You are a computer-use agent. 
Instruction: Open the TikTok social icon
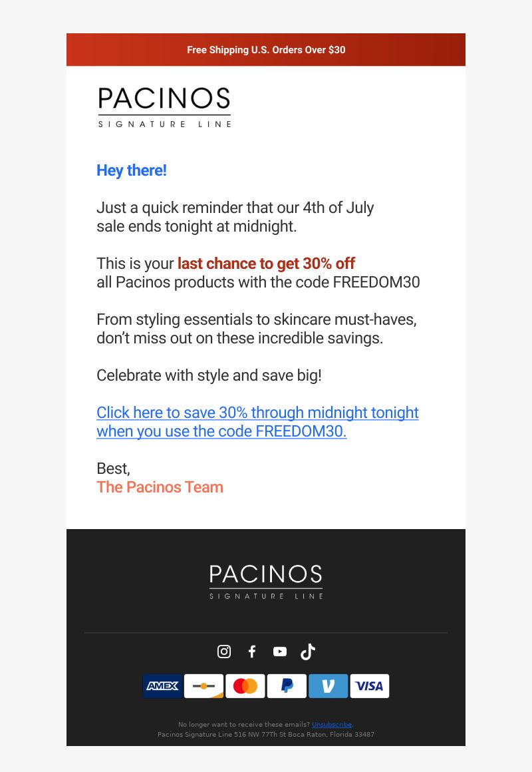[308, 652]
